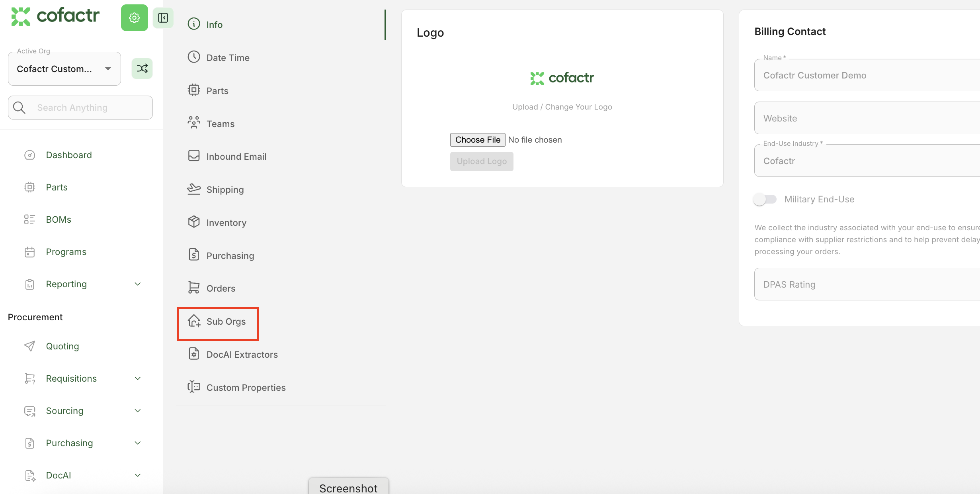Select the Sub Orgs settings icon
This screenshot has height=494, width=980.
(194, 321)
